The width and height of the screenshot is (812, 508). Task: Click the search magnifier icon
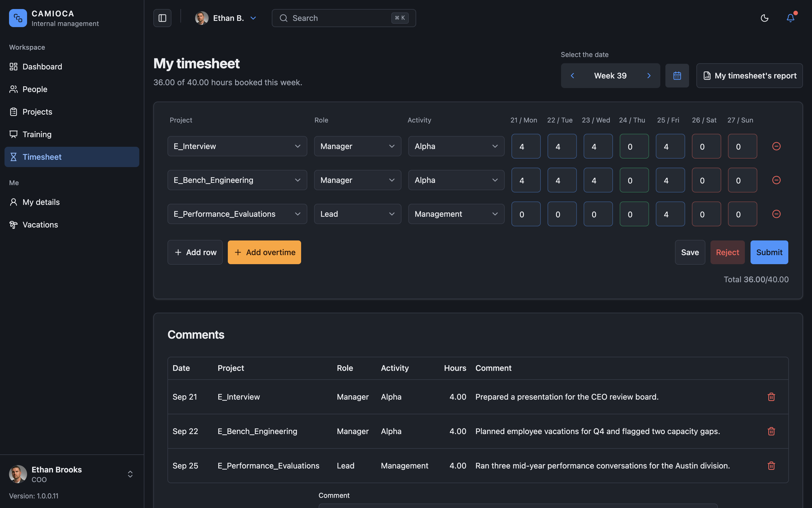tap(284, 18)
